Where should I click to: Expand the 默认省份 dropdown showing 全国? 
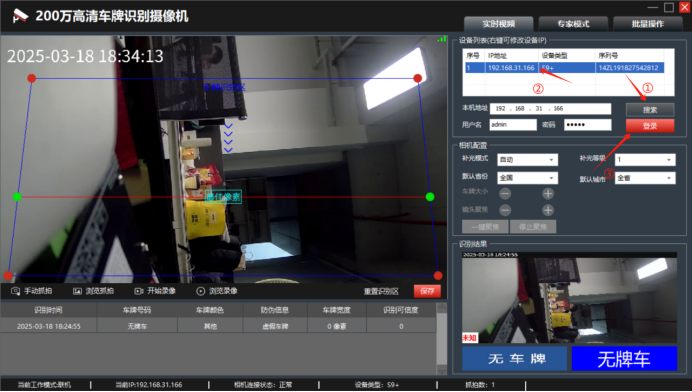[x=527, y=178]
